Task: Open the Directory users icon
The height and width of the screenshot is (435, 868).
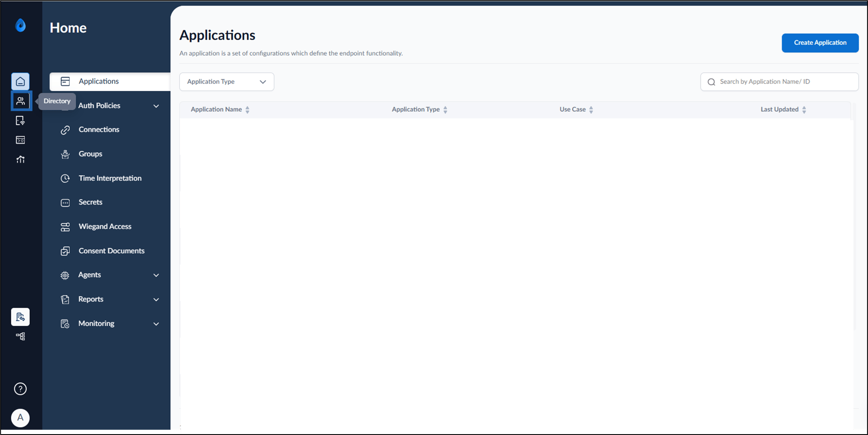Action: 20,101
